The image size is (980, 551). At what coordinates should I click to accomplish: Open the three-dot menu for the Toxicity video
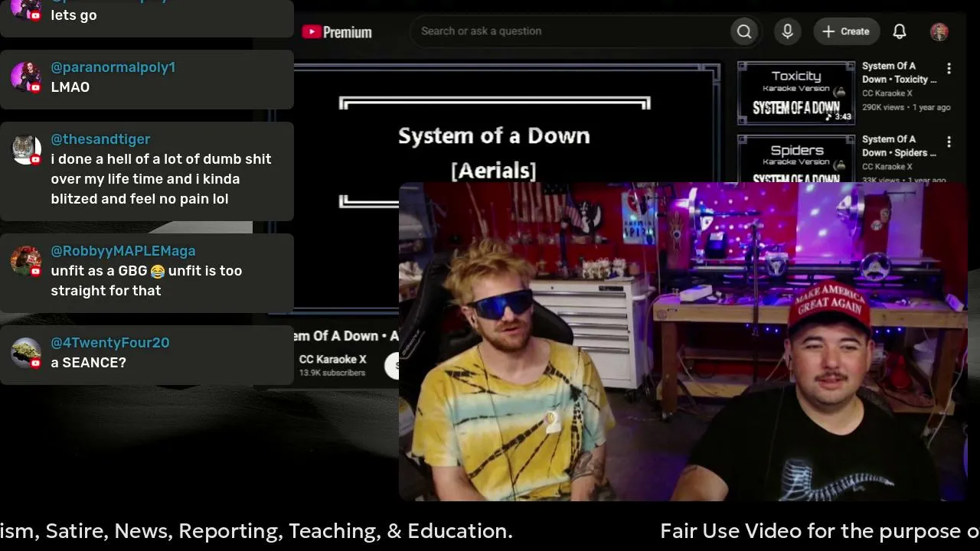(949, 68)
